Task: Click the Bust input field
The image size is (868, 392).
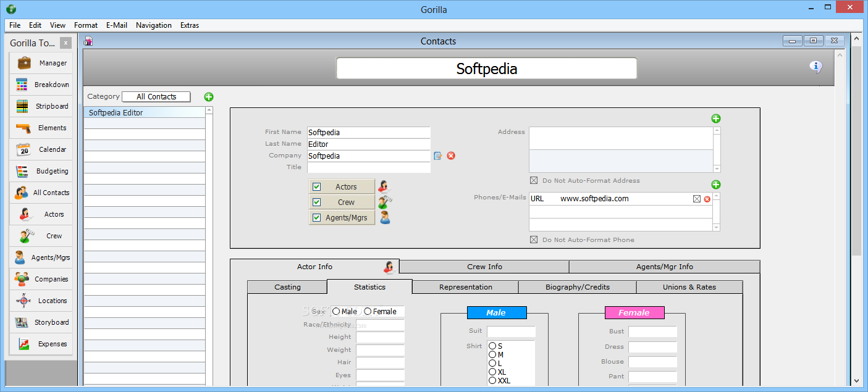Action: tap(653, 332)
